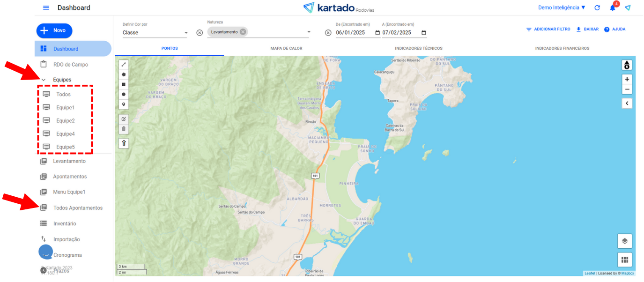Screen dimensions: 644x282
Task: Switch to Mapa de Calor tab
Action: pos(286,48)
